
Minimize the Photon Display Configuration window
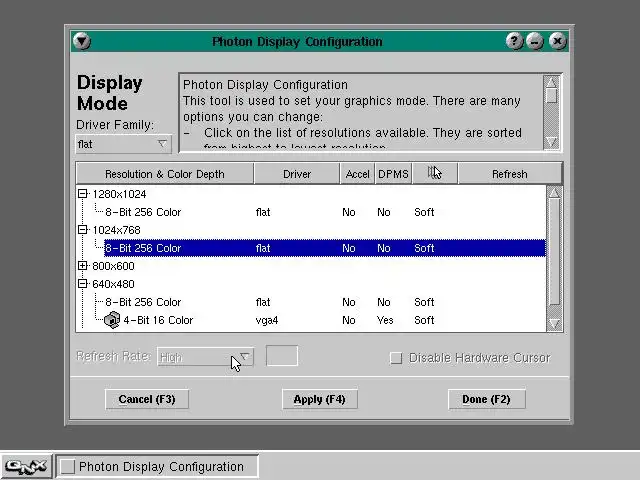pos(535,41)
